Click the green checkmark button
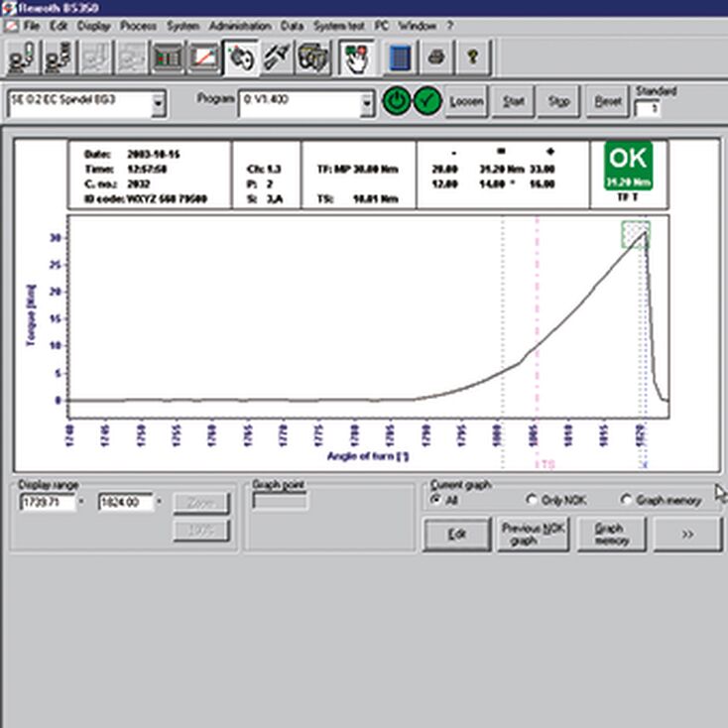Image resolution: width=728 pixels, height=728 pixels. (x=427, y=101)
